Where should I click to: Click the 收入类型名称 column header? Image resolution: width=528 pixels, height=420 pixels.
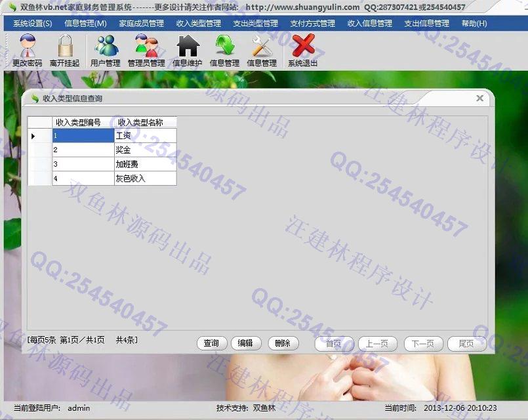140,123
